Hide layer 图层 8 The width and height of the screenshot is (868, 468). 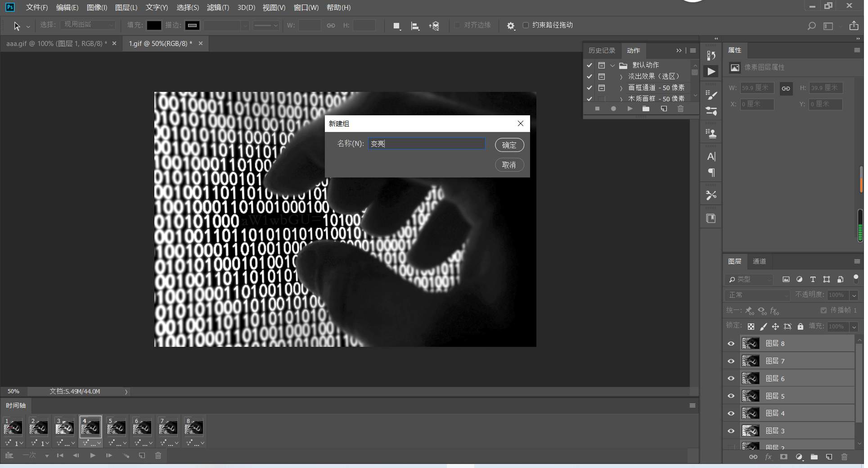click(731, 344)
